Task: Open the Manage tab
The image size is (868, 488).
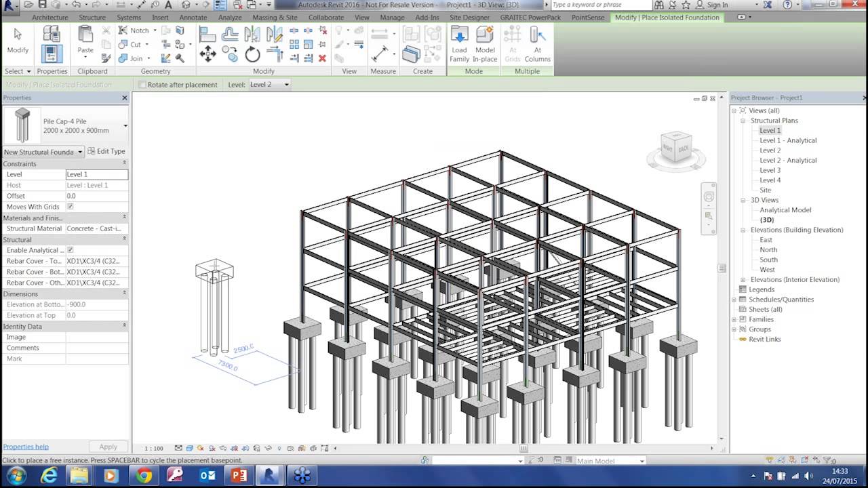Action: (x=392, y=18)
